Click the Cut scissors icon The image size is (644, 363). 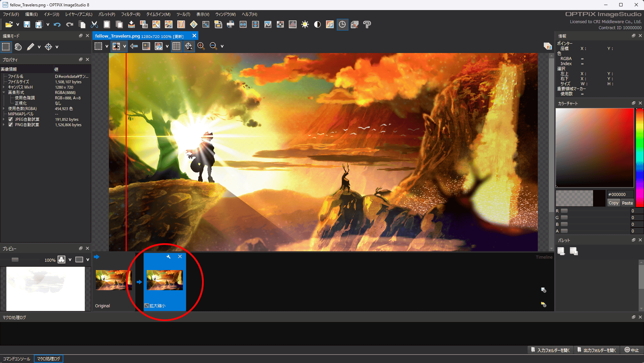(94, 24)
